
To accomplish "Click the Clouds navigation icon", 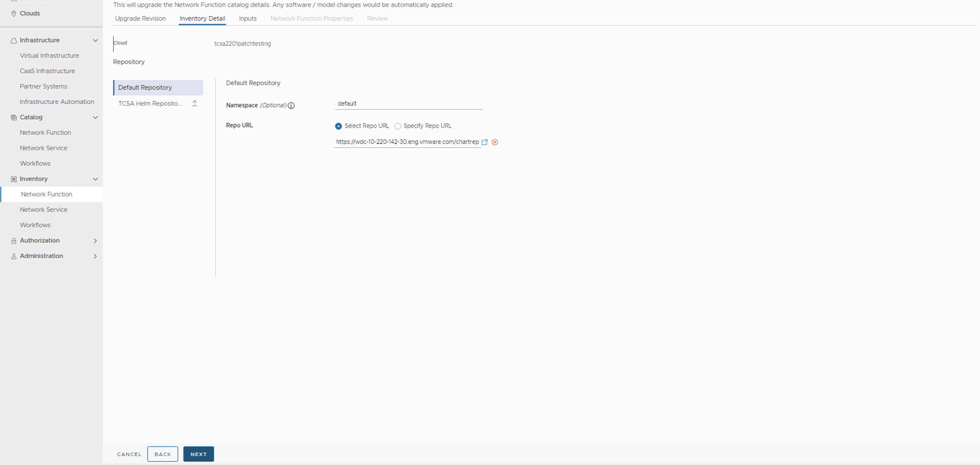I will [14, 13].
